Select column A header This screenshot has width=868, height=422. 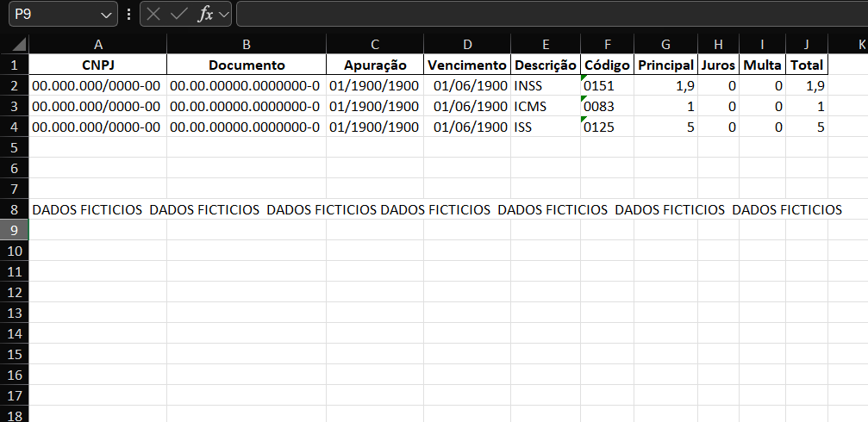[97, 44]
